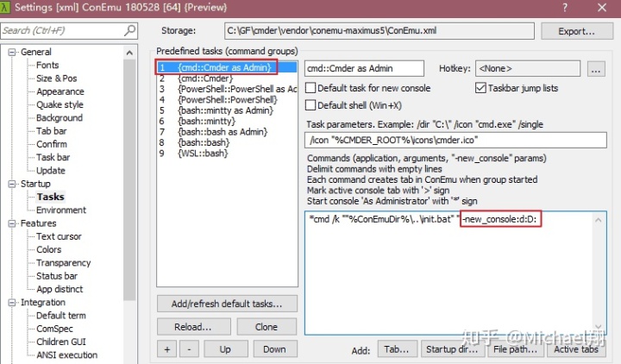Click File path... button
Viewport: 621px width, 364px height.
pos(515,349)
